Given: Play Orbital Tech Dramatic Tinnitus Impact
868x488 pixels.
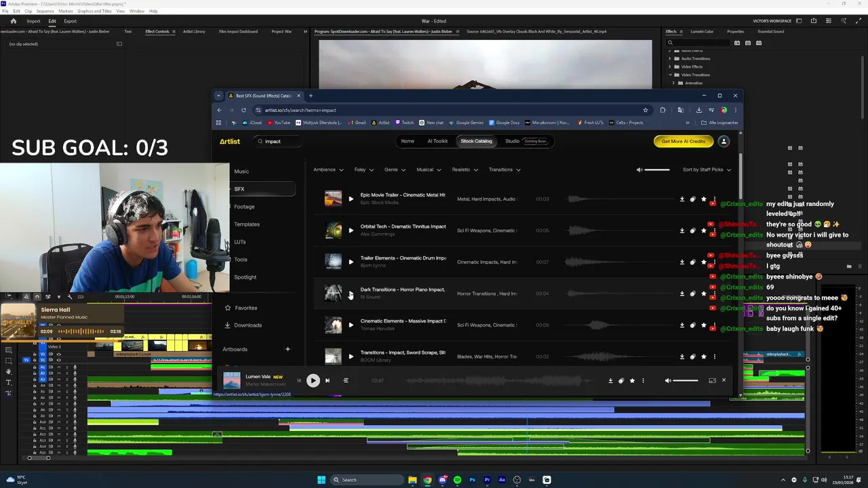Looking at the screenshot, I should pyautogui.click(x=351, y=230).
